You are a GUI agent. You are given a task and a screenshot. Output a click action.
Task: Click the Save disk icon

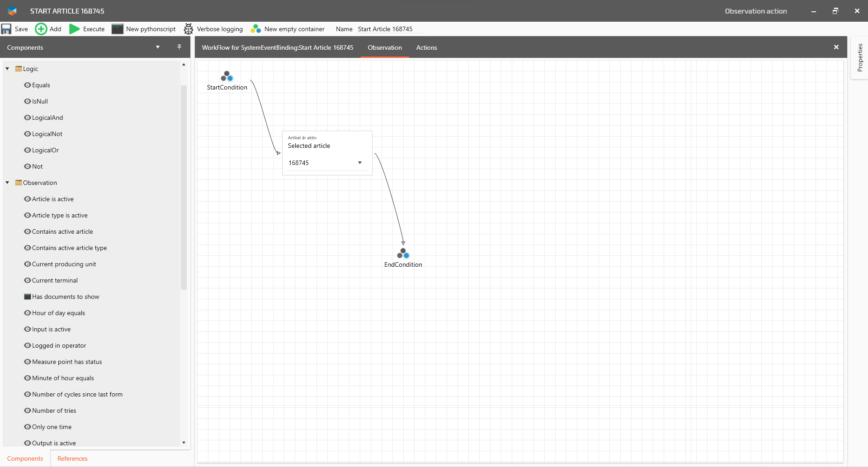[6, 29]
